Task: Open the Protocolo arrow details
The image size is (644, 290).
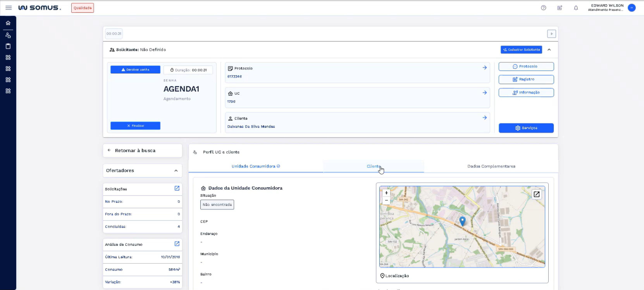Action: 485,68
